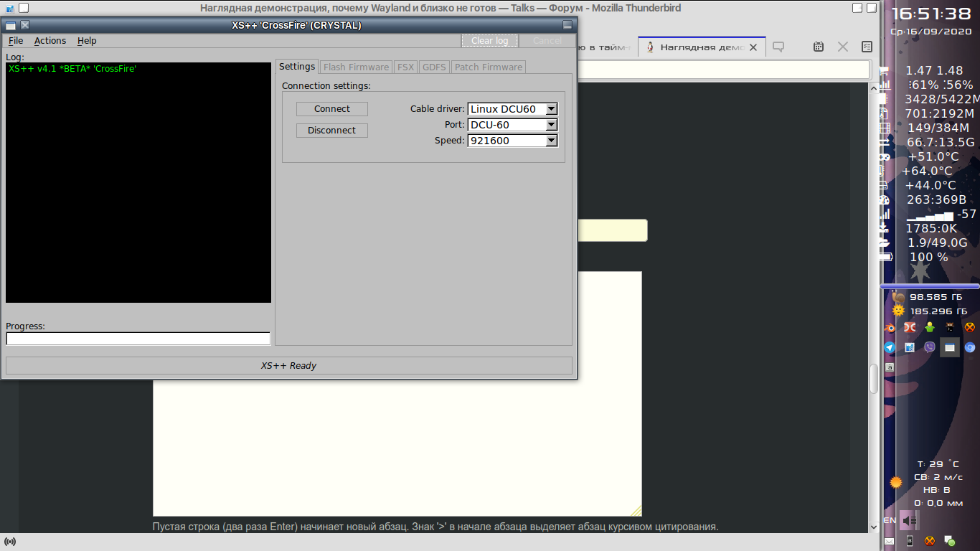This screenshot has height=551, width=980.
Task: Open the dark terminal launcher icon
Action: [x=950, y=327]
